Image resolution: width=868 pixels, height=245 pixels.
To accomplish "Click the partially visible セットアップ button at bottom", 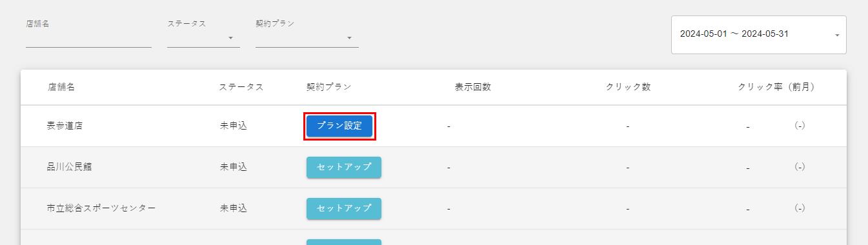I will tap(344, 242).
